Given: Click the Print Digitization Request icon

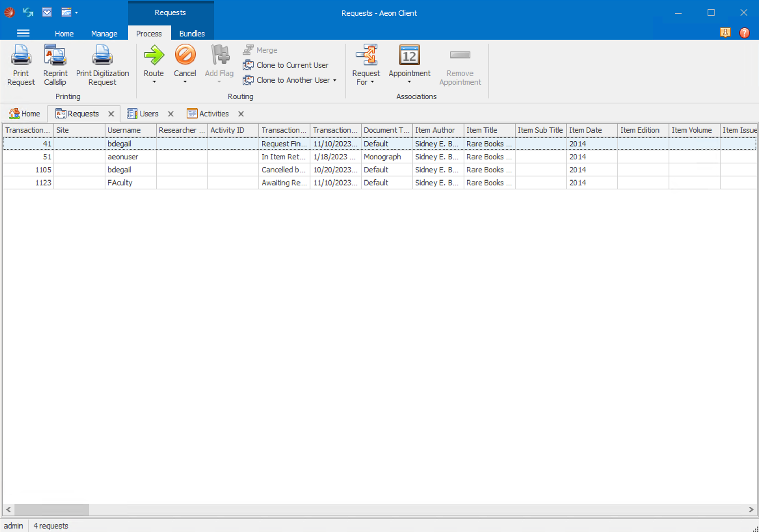Looking at the screenshot, I should [x=102, y=55].
